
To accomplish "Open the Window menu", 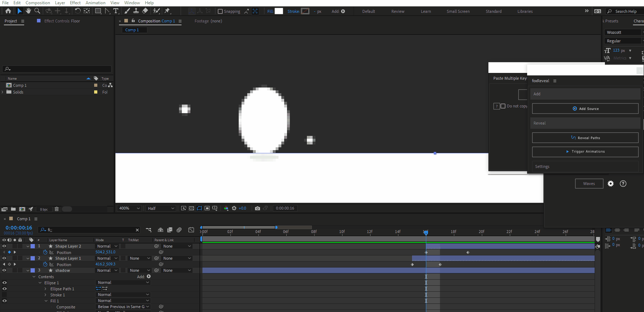I will coord(132,3).
